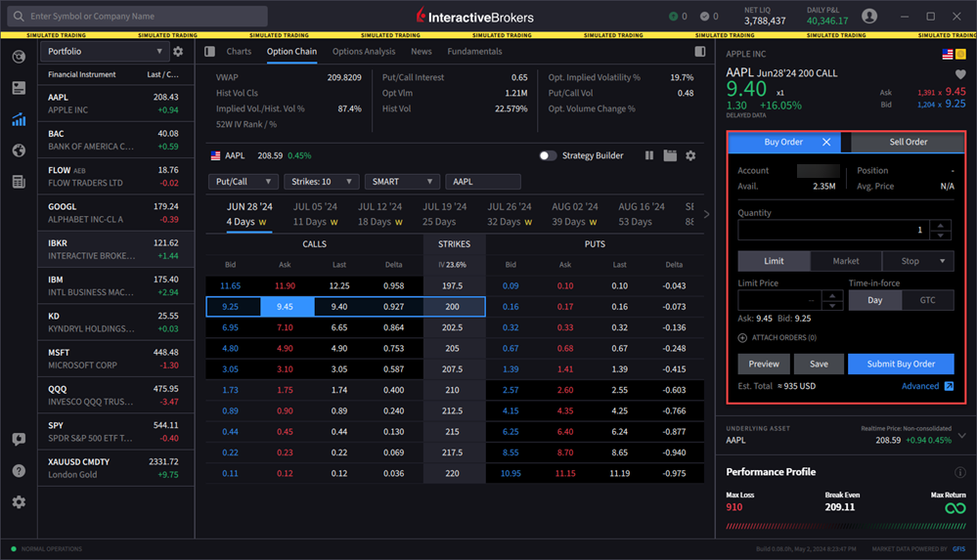Favorite the AAPL call with heart icon
The height and width of the screenshot is (560, 977).
click(x=960, y=74)
